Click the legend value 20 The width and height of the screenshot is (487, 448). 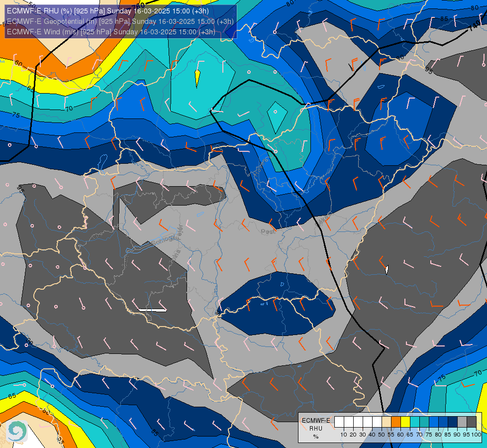(x=353, y=435)
